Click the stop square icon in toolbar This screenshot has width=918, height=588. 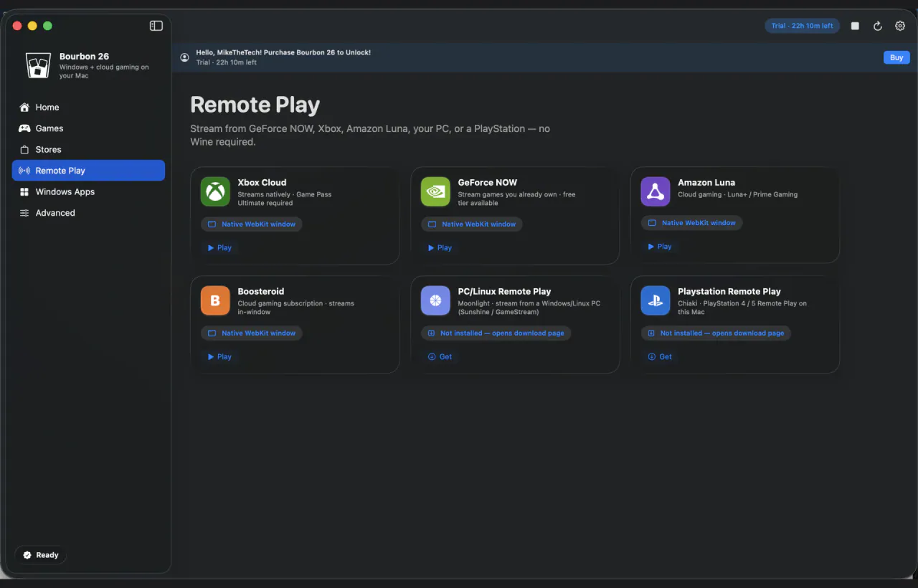[855, 26]
